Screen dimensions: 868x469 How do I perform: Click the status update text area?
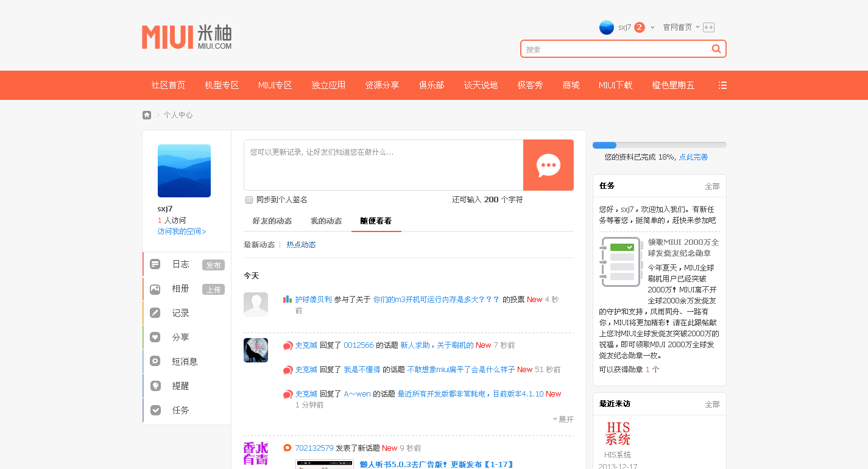383,165
